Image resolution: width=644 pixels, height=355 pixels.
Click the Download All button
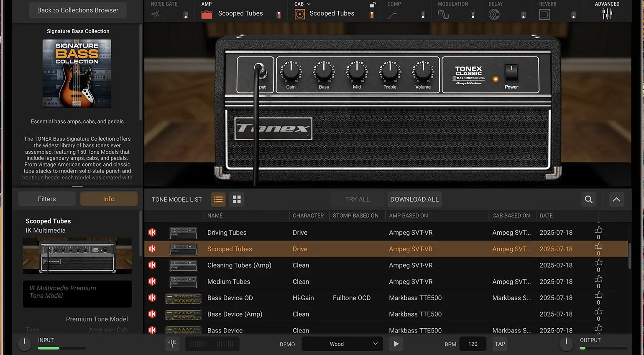coord(414,200)
